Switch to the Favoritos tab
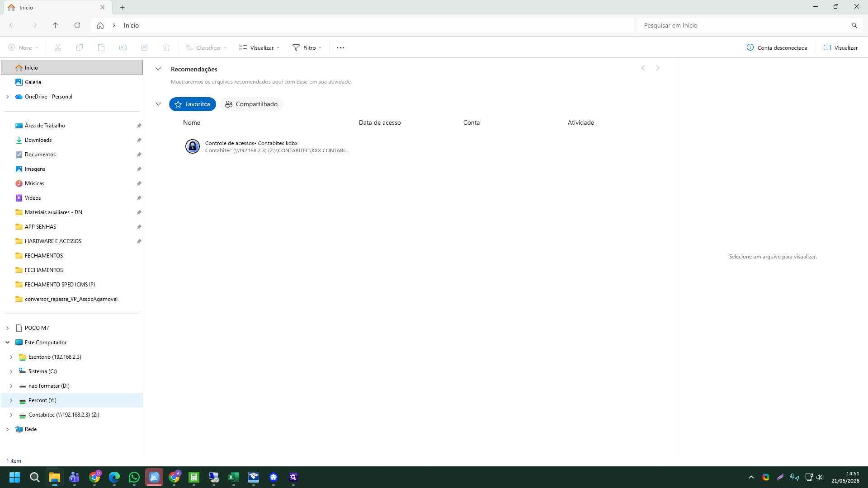The height and width of the screenshot is (488, 868). [x=193, y=104]
